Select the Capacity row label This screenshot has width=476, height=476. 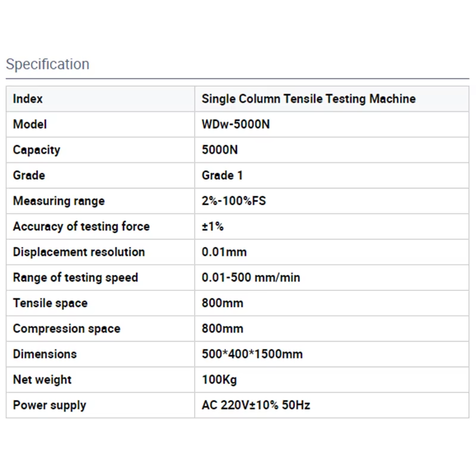pyautogui.click(x=37, y=150)
